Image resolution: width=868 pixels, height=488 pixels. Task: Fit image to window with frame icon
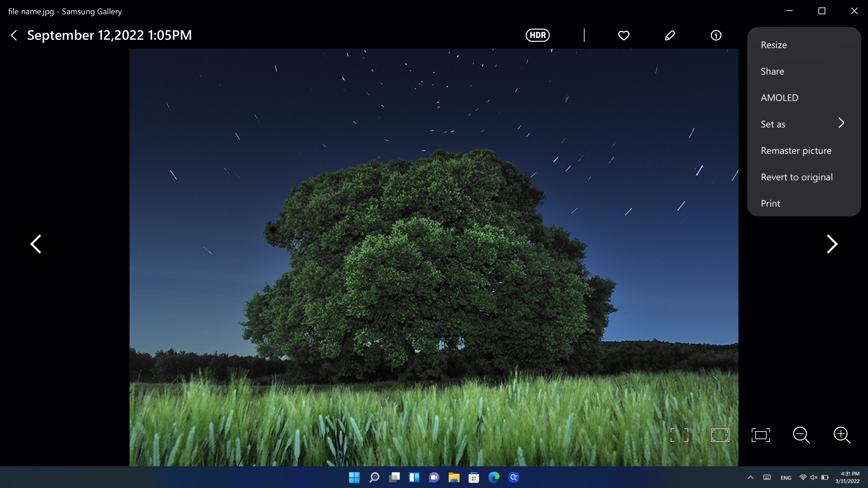(761, 435)
